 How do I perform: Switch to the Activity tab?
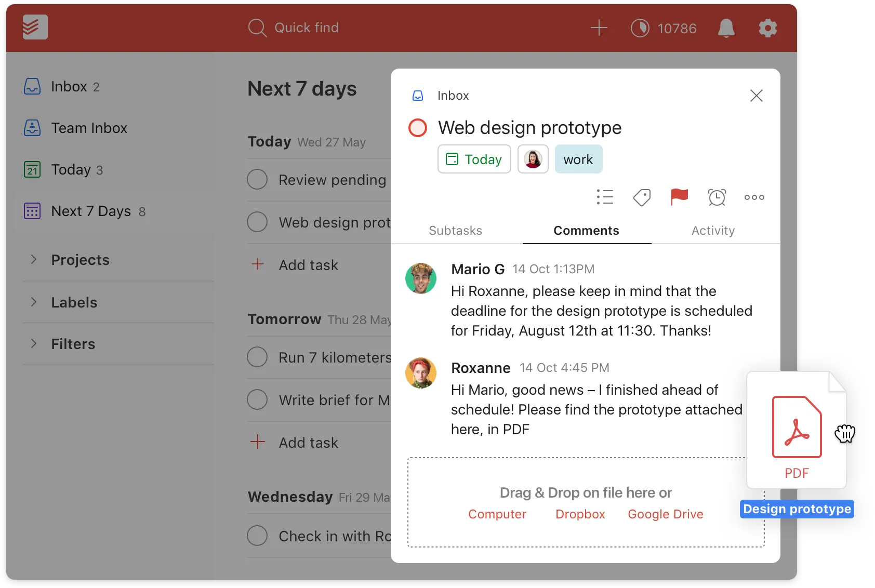click(713, 231)
